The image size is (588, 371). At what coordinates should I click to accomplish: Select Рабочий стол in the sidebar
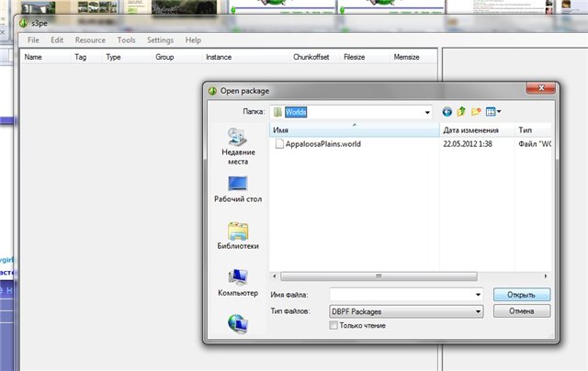[x=238, y=189]
